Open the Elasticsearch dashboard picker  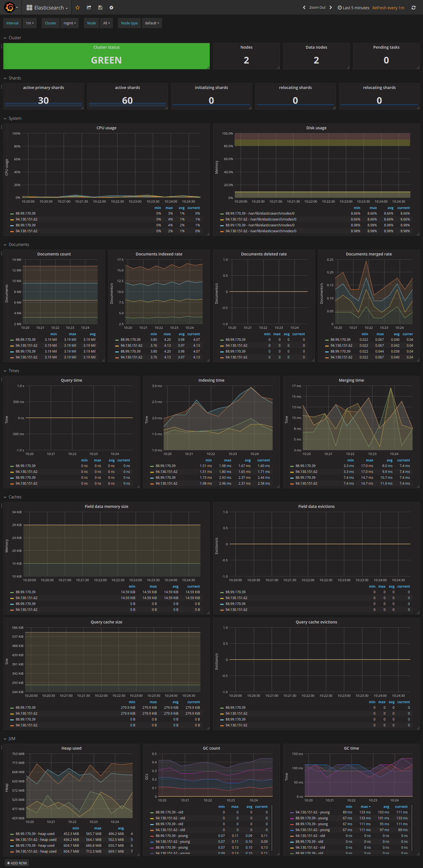click(47, 7)
